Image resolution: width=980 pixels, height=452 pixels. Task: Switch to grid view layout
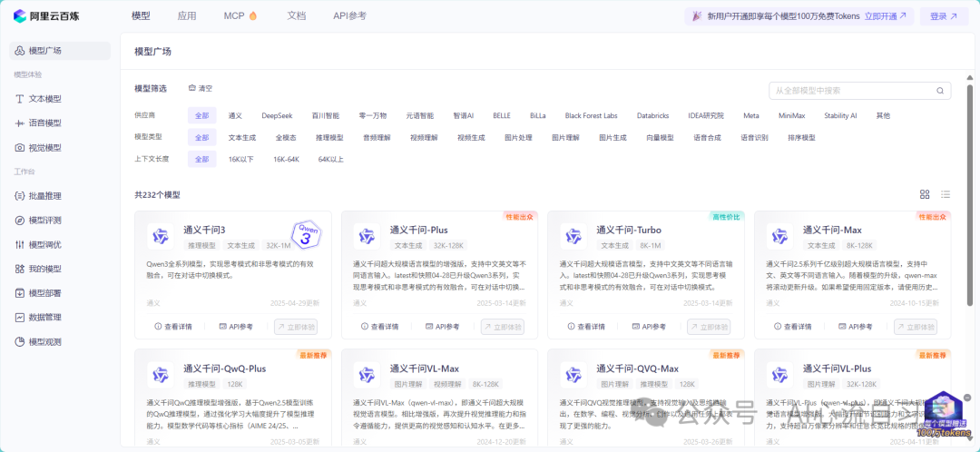[925, 194]
